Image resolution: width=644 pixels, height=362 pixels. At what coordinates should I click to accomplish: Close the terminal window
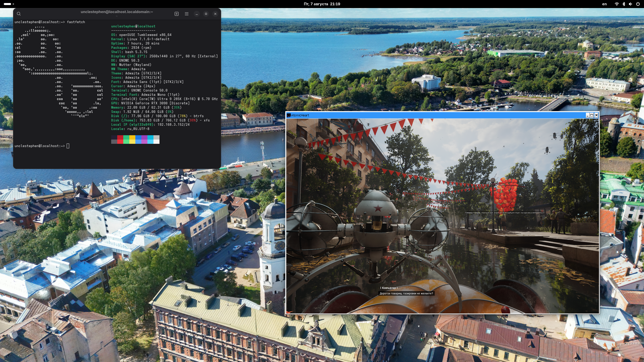tap(215, 14)
